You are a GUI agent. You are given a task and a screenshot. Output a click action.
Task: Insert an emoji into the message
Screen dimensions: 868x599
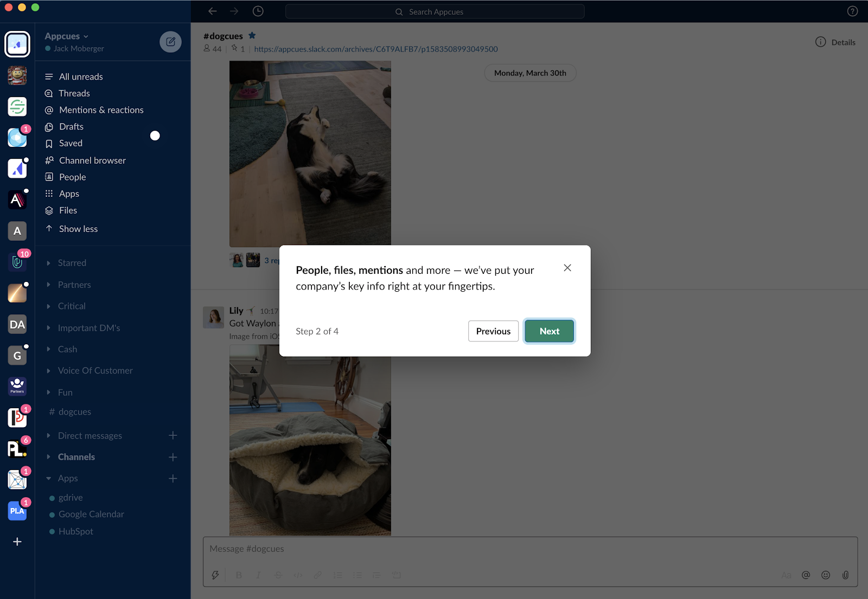(826, 575)
